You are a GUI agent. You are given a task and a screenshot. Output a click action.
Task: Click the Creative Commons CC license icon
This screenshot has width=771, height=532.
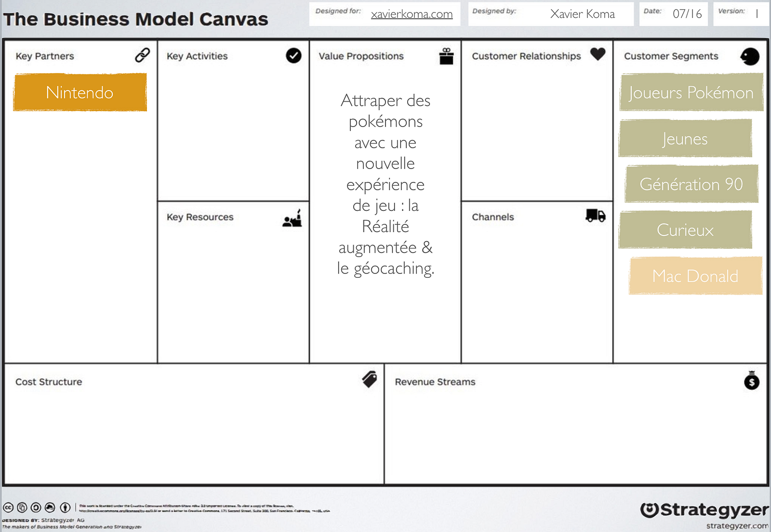(x=8, y=507)
